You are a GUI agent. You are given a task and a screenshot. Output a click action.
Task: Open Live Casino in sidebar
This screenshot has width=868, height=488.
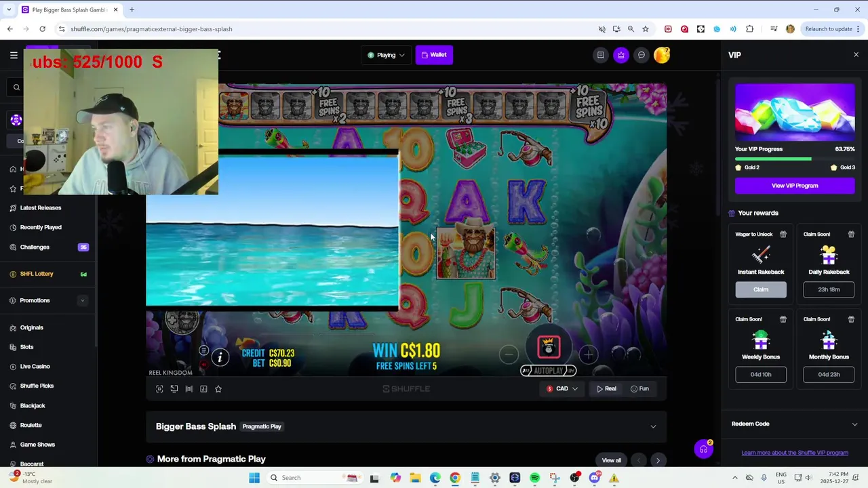[35, 367]
